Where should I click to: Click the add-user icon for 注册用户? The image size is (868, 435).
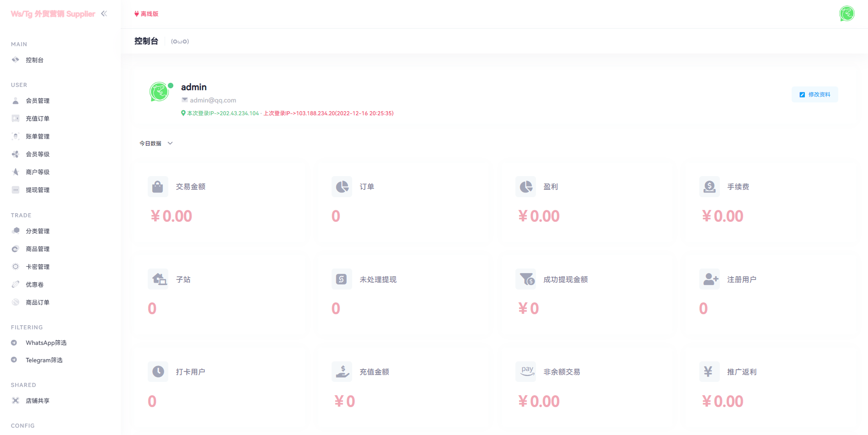[709, 279]
